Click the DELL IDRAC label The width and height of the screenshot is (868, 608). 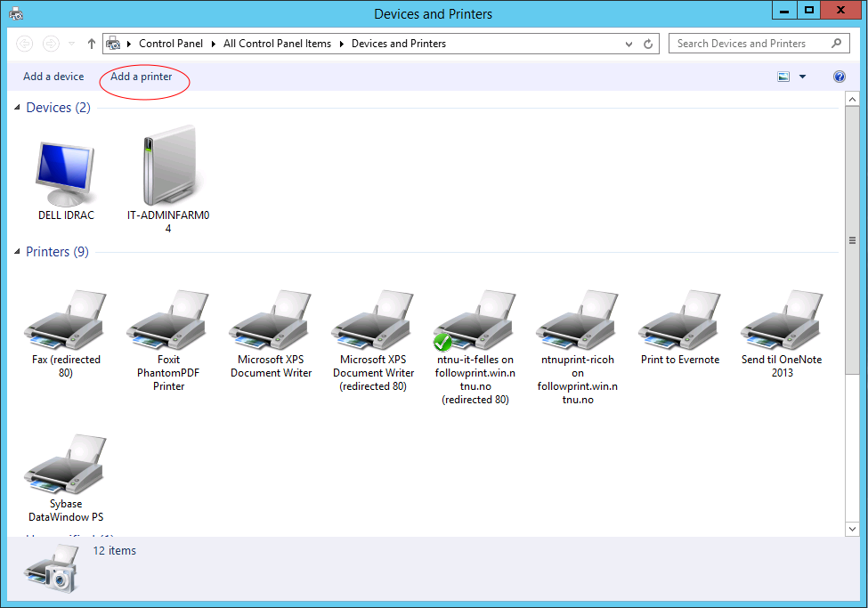pos(66,215)
